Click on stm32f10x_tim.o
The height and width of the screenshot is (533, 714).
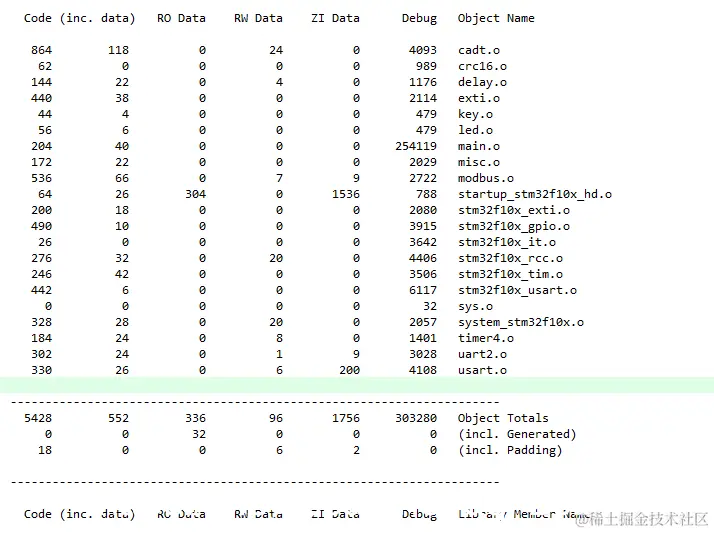[510, 274]
